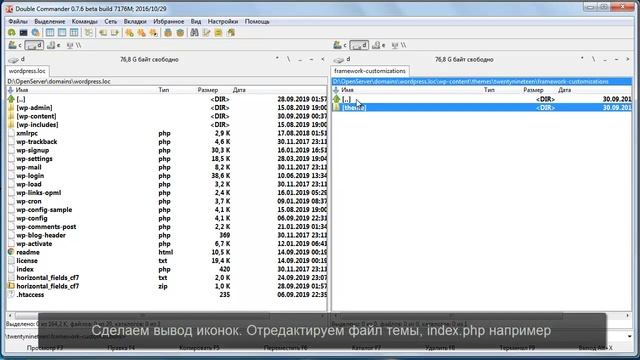Select drive c in the left drive bar
The height and width of the screenshot is (360, 640).
(15, 45)
